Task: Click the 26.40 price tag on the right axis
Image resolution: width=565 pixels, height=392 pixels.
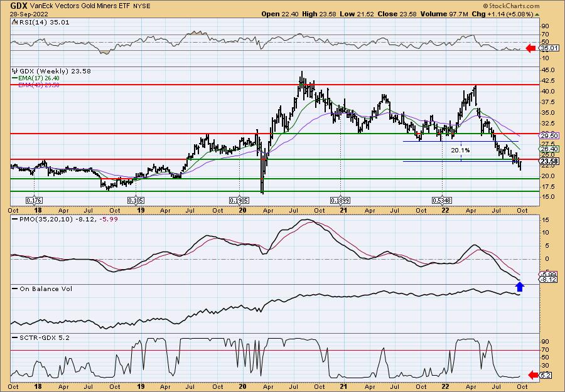Action: coord(549,149)
